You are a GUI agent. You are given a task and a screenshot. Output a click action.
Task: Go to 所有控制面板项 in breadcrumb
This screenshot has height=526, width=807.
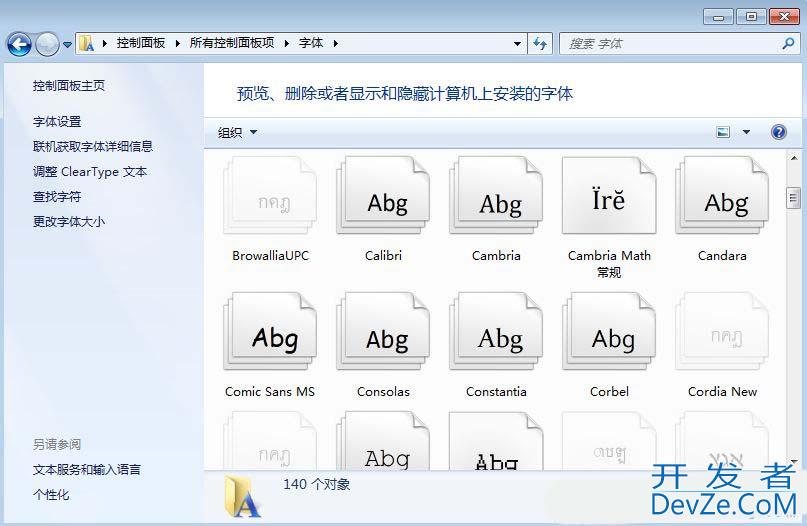click(232, 43)
